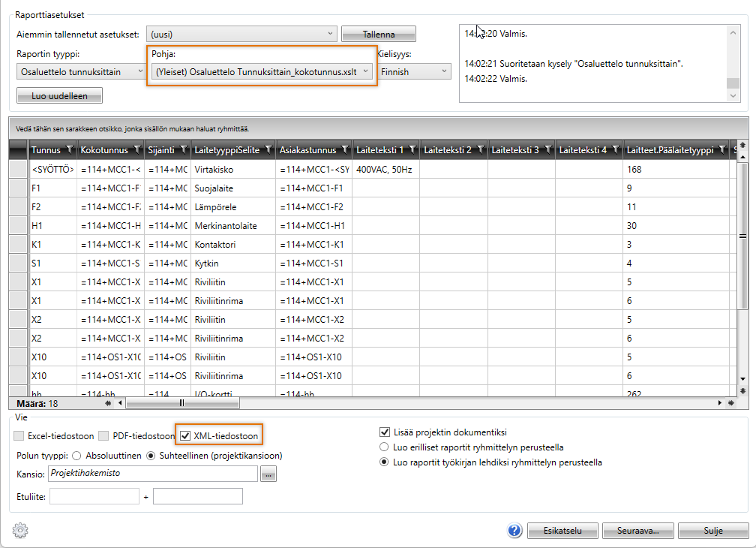This screenshot has height=548, width=756.
Task: Click the filter icon in Tunnus column
Action: [x=69, y=150]
